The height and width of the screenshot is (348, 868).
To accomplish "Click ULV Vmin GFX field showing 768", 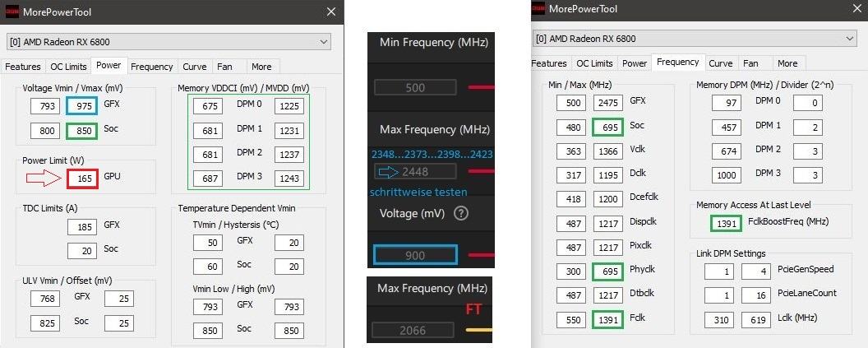I will tap(47, 299).
